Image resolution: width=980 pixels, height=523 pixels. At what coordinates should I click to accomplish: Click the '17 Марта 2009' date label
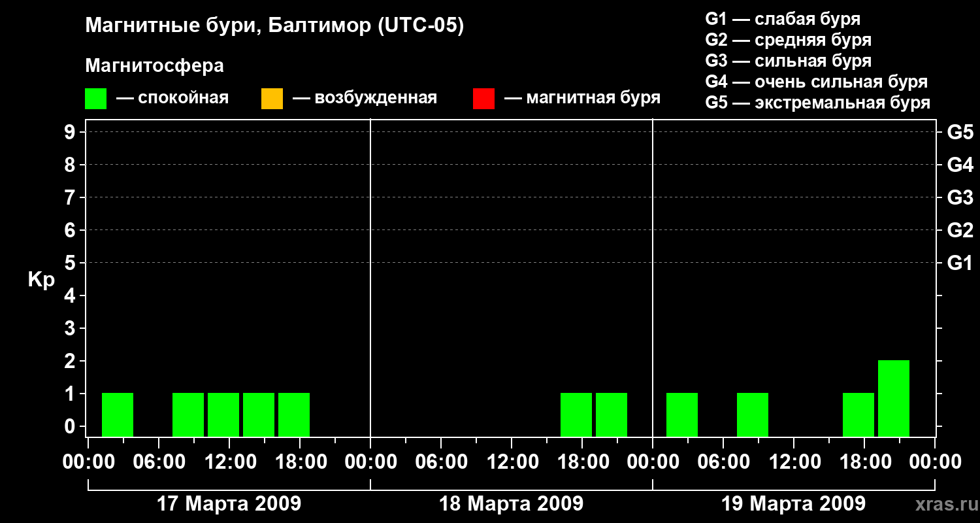tap(229, 504)
